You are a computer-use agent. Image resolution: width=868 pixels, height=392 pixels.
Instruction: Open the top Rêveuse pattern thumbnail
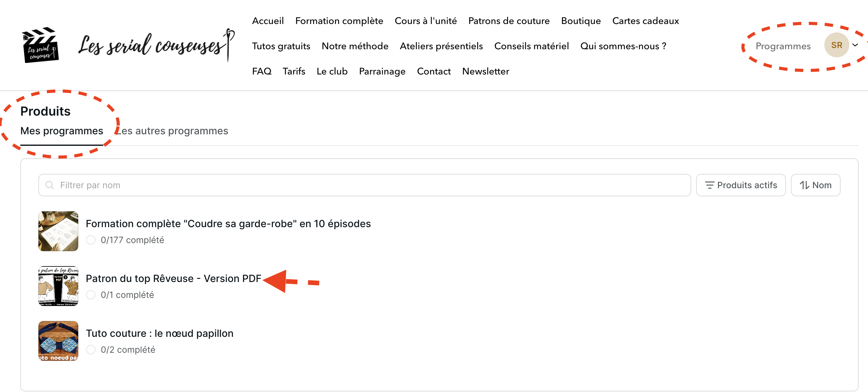(58, 286)
